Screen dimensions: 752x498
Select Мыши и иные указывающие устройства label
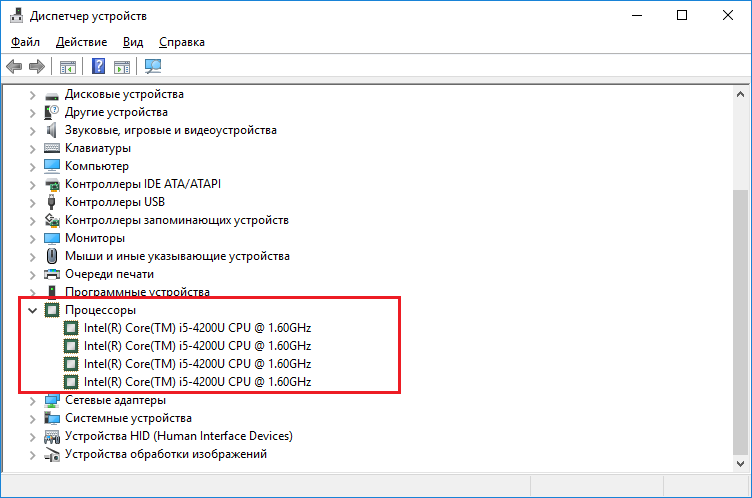click(177, 256)
